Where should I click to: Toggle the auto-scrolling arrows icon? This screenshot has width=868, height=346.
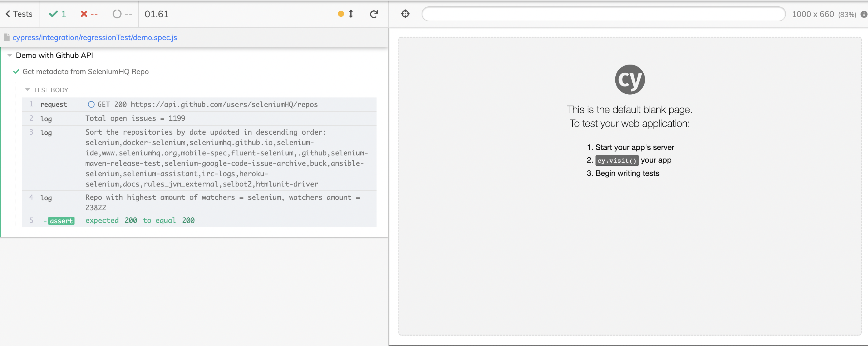pyautogui.click(x=351, y=14)
